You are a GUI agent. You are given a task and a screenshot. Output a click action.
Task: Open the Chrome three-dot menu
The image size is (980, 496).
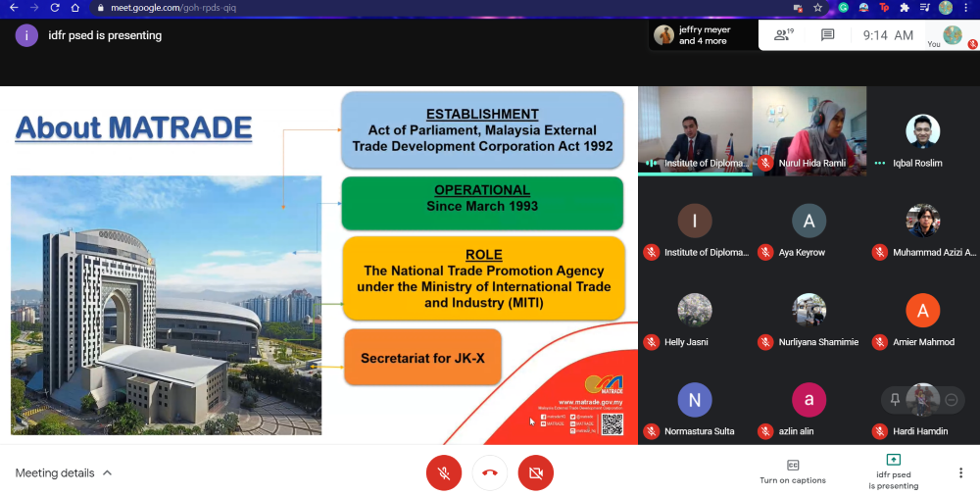966,8
